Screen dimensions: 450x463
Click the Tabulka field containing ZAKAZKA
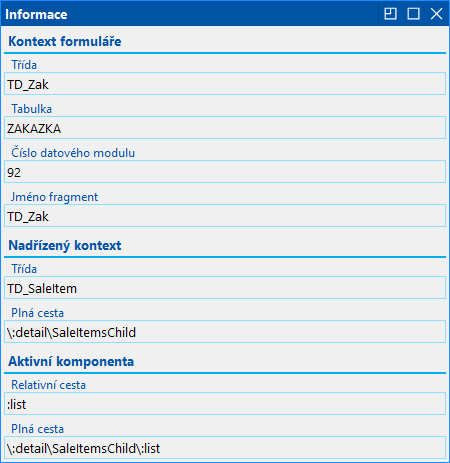225,128
